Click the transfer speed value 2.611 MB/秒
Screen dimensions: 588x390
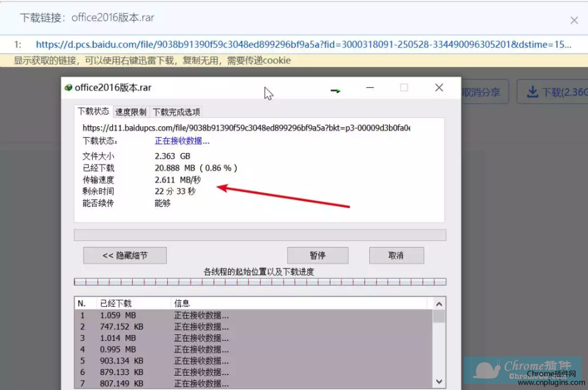[177, 180]
